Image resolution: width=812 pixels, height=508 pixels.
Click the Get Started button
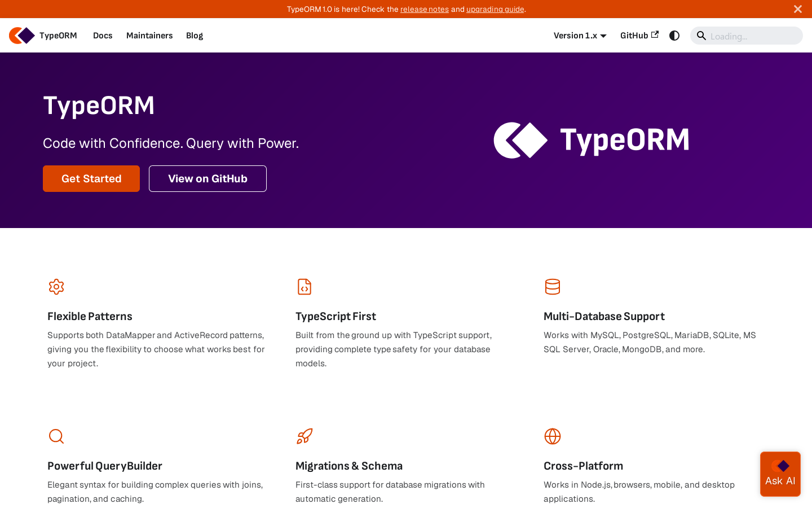coord(91,178)
